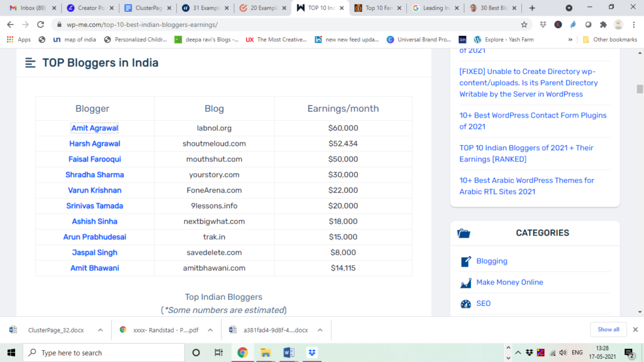The width and height of the screenshot is (644, 362).
Task: Click the Chrome profile avatar icon
Action: click(617, 24)
